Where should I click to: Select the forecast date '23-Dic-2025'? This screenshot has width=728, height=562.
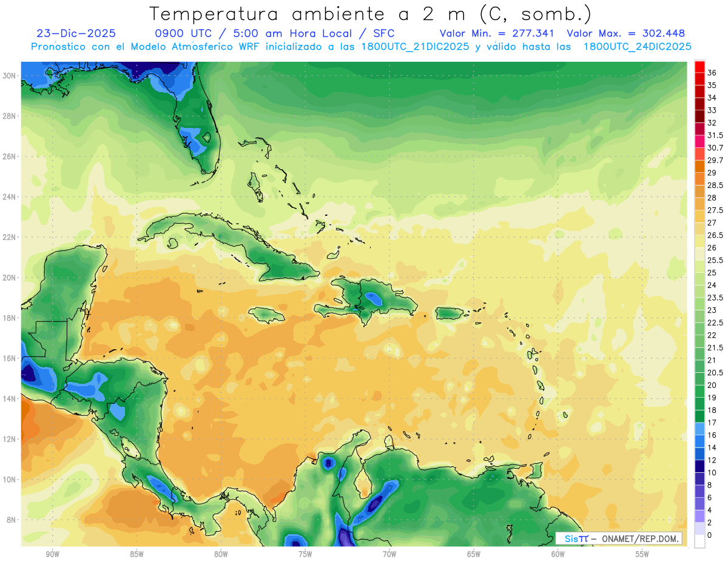[76, 33]
